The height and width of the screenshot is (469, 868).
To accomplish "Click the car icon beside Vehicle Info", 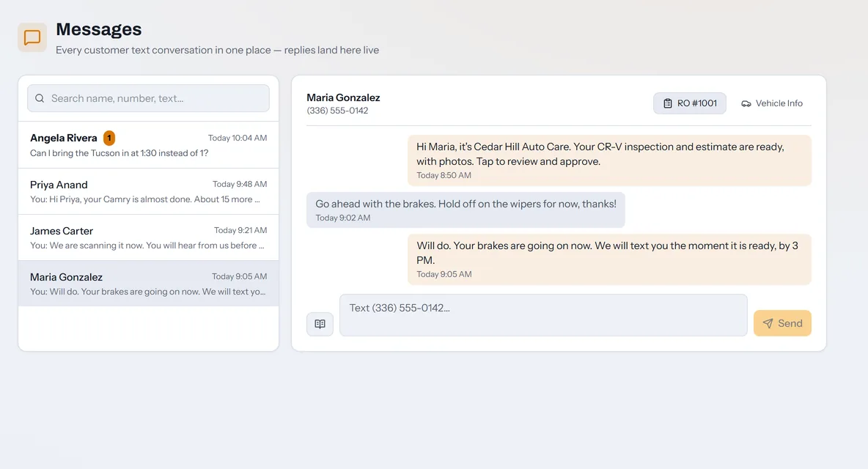I will point(746,103).
